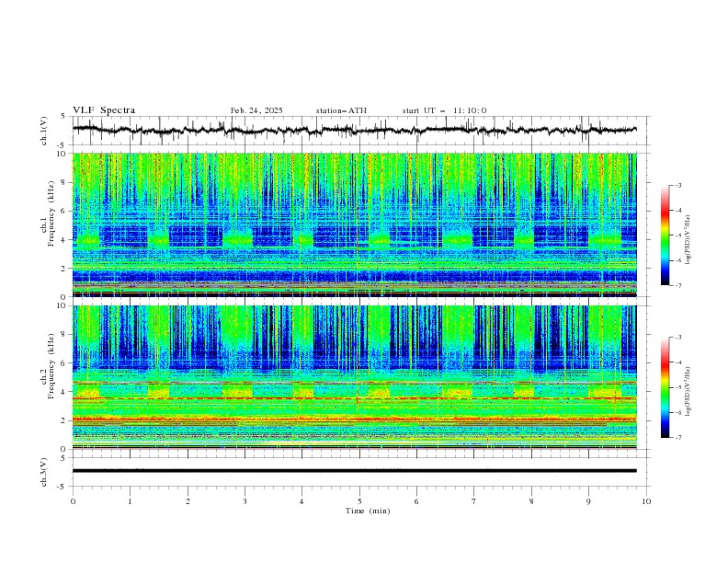Click ch.1 color bar's "log(PSD)(V²/Hz)" label
728x563 pixels.
688,240
